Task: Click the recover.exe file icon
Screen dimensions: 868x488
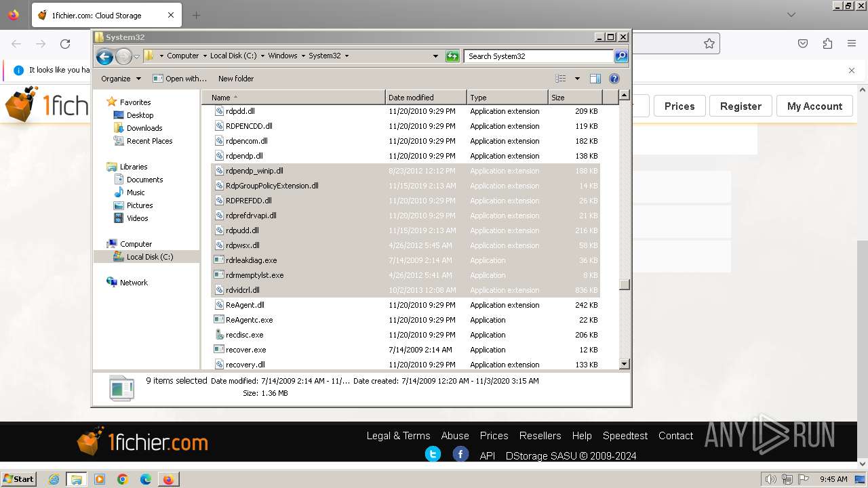Action: (219, 350)
